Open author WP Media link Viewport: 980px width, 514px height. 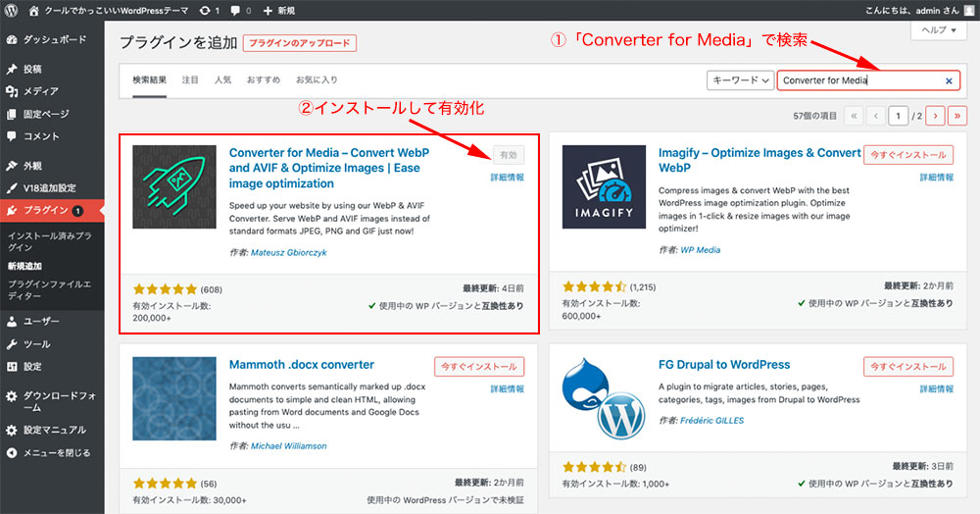(x=700, y=250)
